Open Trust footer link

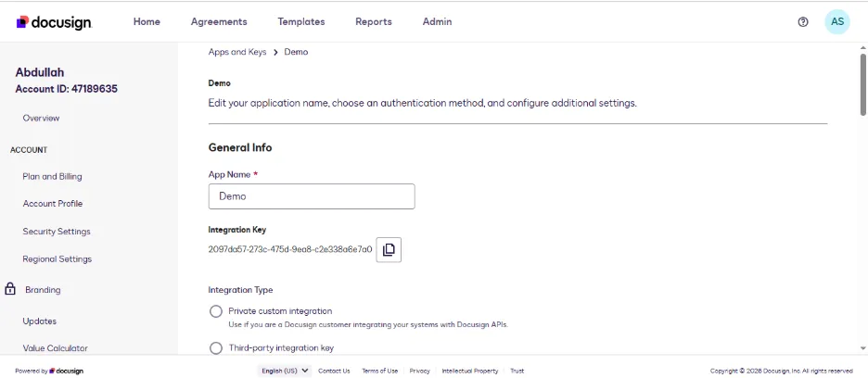pyautogui.click(x=517, y=371)
